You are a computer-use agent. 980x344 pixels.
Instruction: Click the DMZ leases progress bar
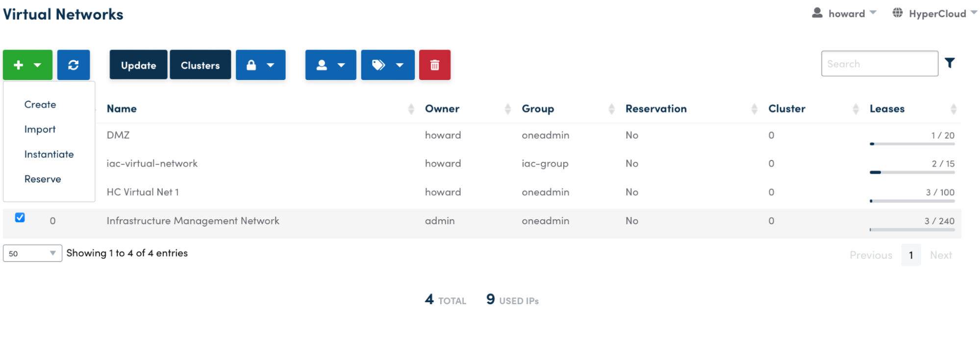point(912,144)
